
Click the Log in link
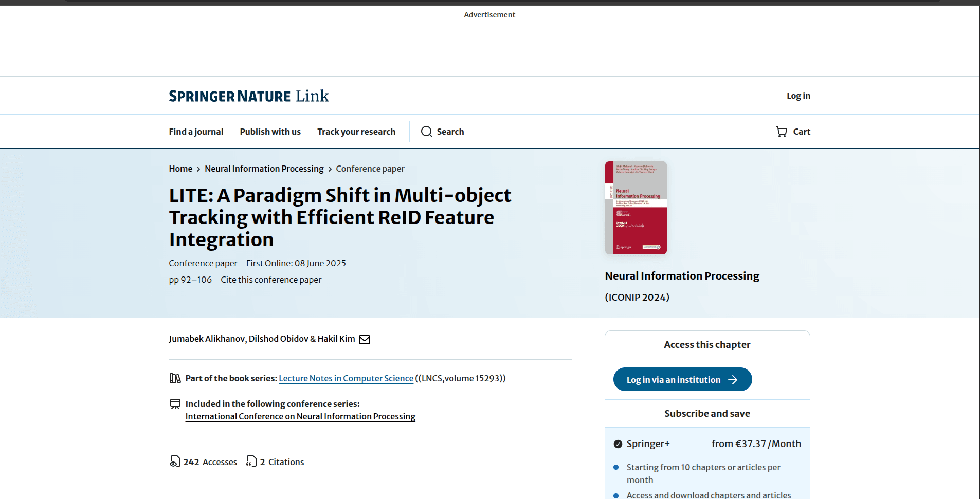798,96
